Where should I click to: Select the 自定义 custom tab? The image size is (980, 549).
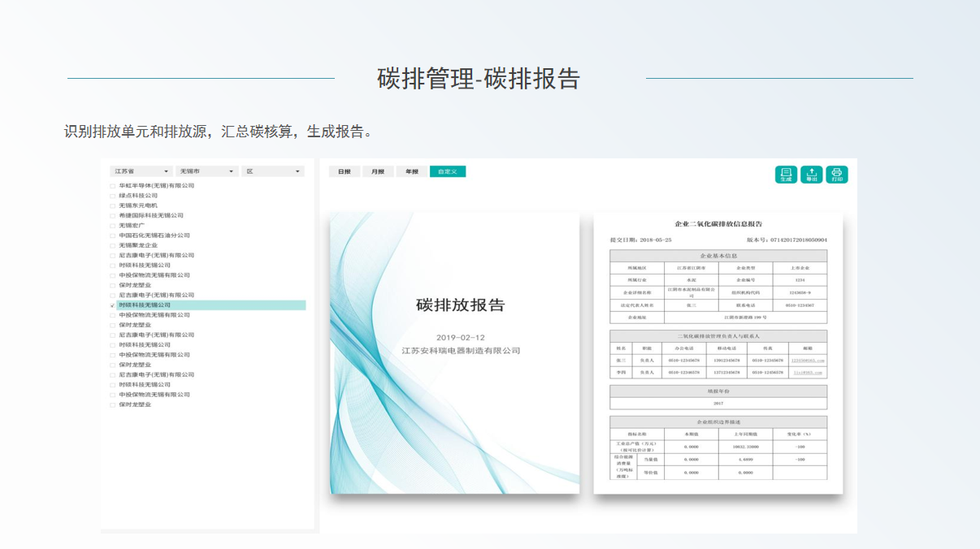click(448, 171)
